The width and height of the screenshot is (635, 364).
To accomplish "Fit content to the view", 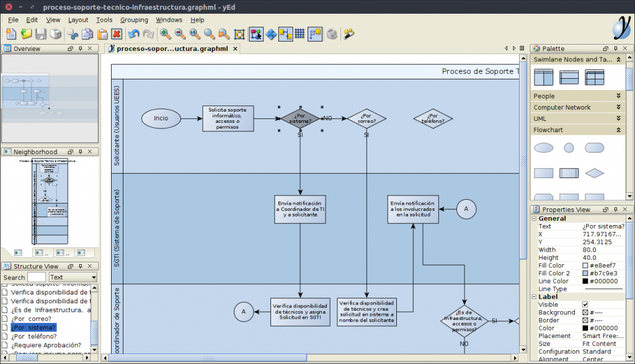I will coord(239,35).
